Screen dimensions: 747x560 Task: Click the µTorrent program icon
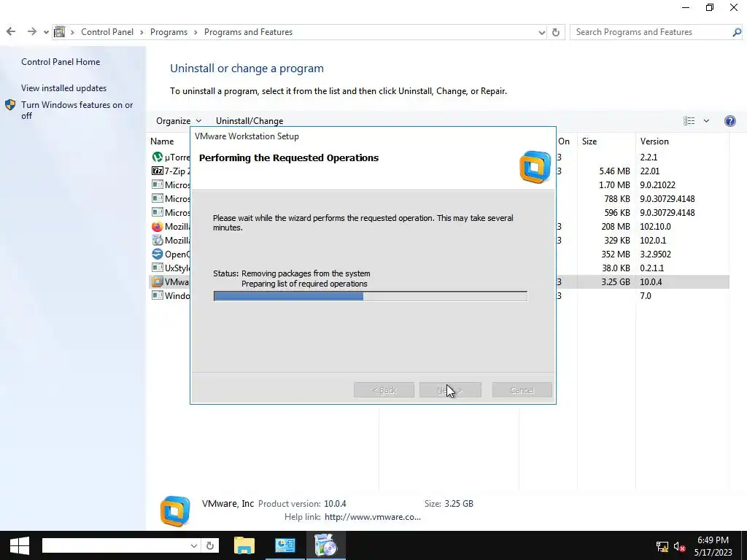tap(158, 157)
